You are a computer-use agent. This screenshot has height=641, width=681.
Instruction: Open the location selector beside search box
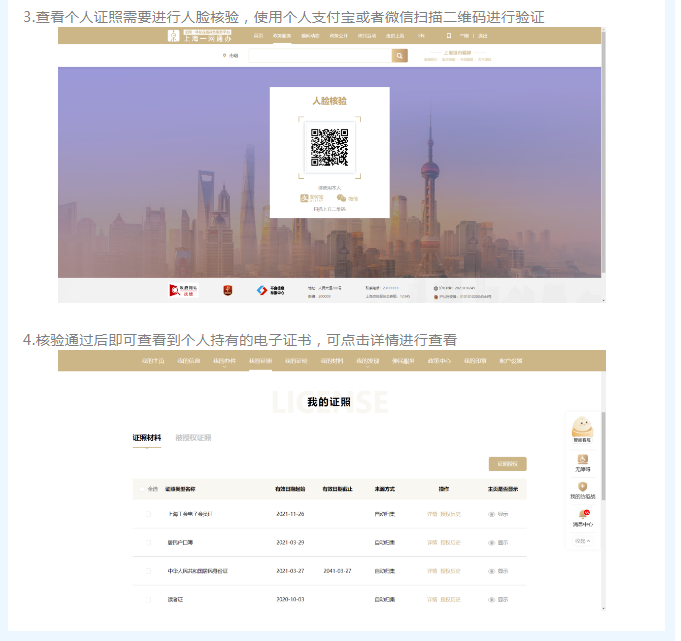232,56
